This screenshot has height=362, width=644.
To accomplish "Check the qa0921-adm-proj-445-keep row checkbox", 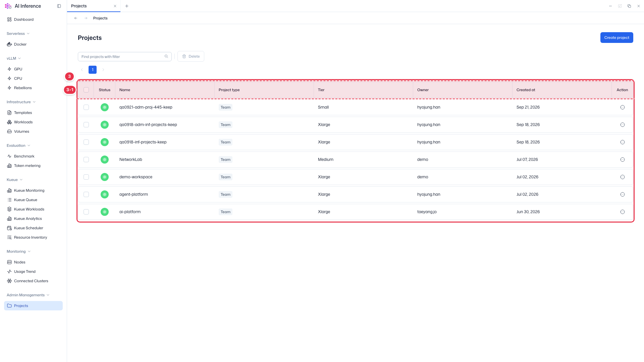I will (86, 107).
